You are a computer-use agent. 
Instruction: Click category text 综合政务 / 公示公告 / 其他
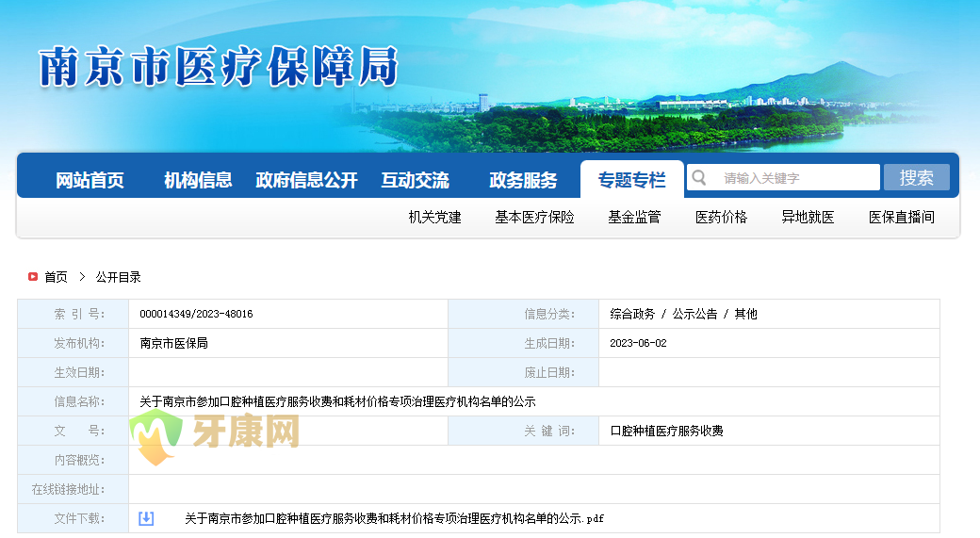click(683, 314)
